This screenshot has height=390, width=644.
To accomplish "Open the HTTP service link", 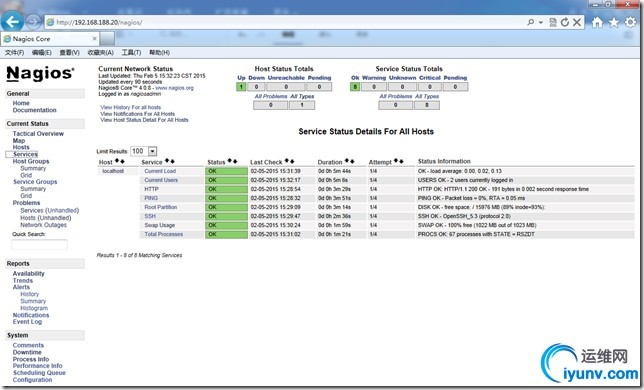I will [x=151, y=189].
